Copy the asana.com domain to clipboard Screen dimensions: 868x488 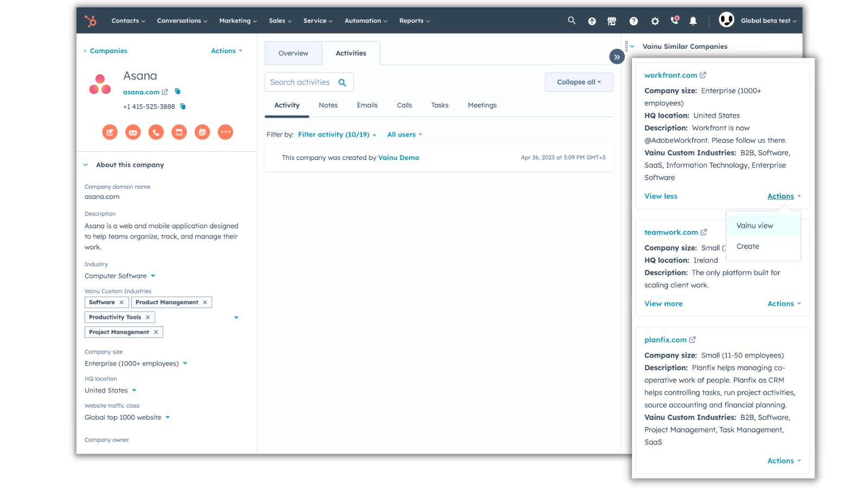click(177, 92)
